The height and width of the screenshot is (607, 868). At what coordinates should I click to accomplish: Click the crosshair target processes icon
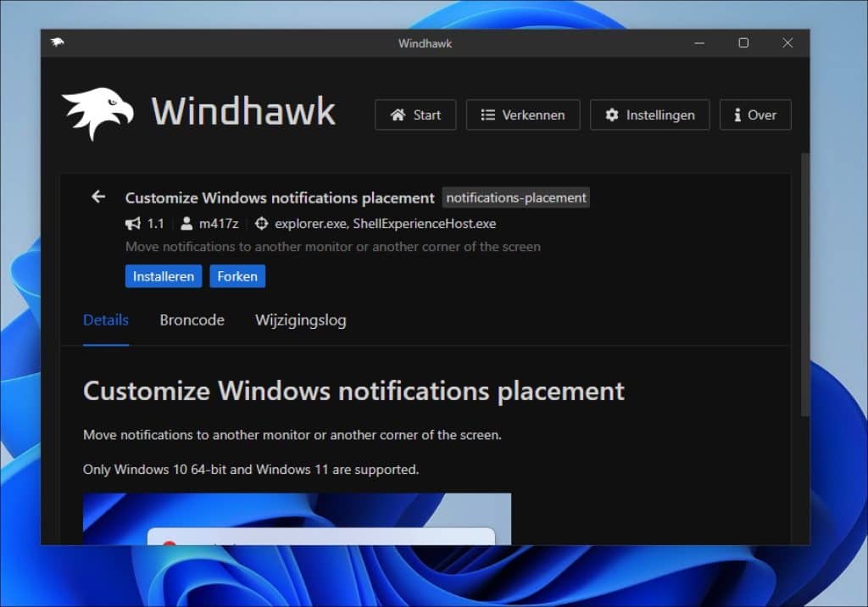coord(261,224)
